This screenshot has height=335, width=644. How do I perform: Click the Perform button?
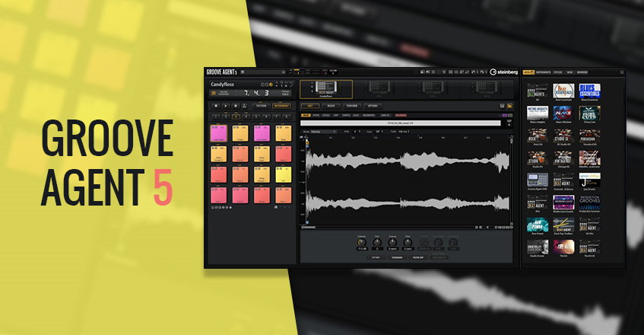351,106
